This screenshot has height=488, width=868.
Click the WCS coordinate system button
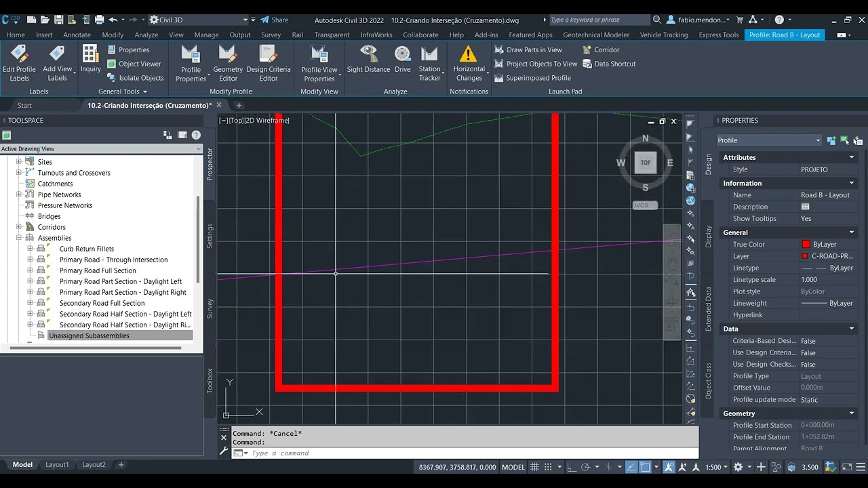pyautogui.click(x=645, y=205)
